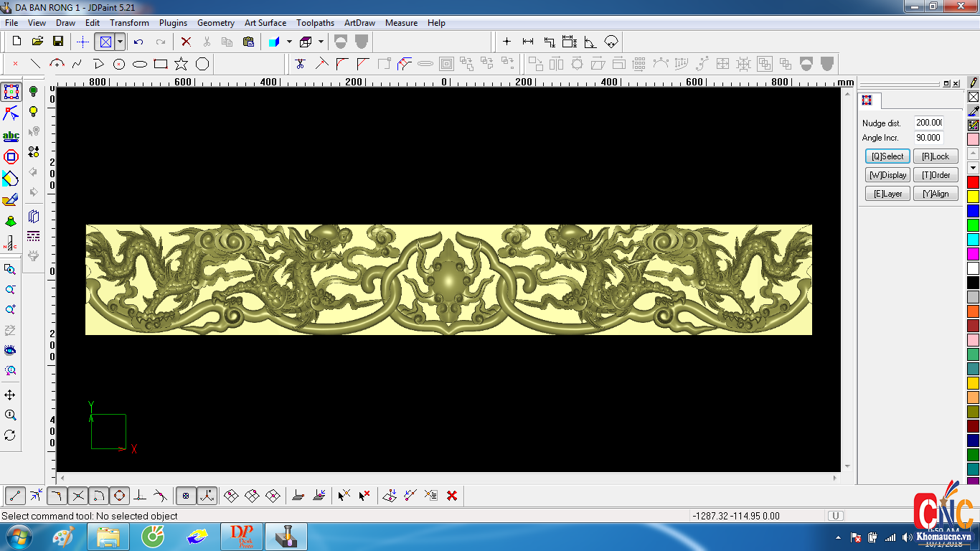980x551 pixels.
Task: Select the abc text tool
Action: pos(11,136)
